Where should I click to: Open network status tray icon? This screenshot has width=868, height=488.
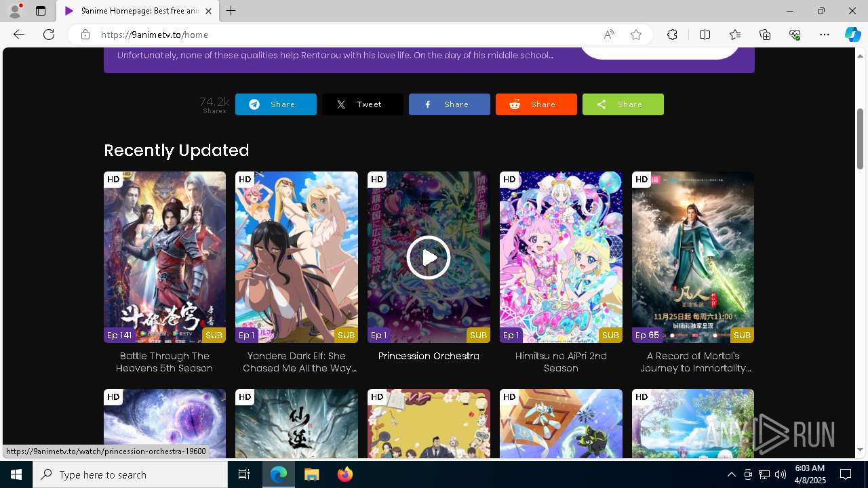(x=764, y=474)
